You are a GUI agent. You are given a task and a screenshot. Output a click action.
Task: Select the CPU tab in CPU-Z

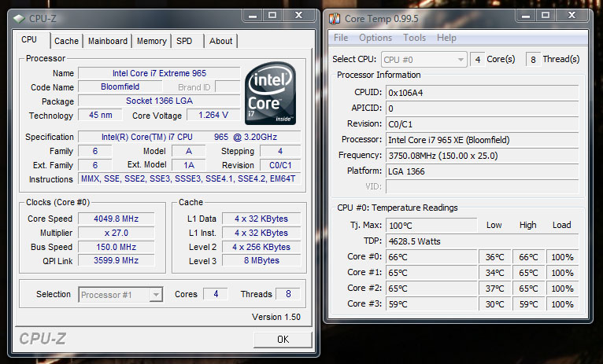[x=29, y=39]
